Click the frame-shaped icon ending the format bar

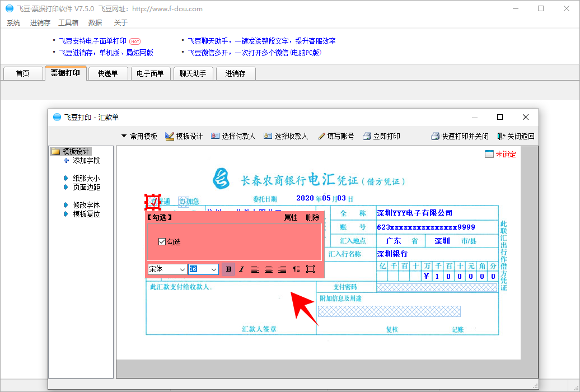coord(310,269)
